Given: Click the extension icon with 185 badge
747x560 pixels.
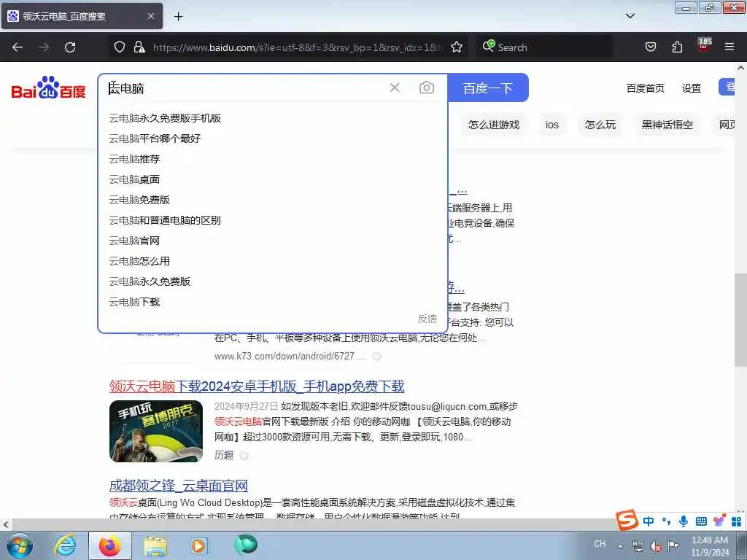Looking at the screenshot, I should (704, 45).
